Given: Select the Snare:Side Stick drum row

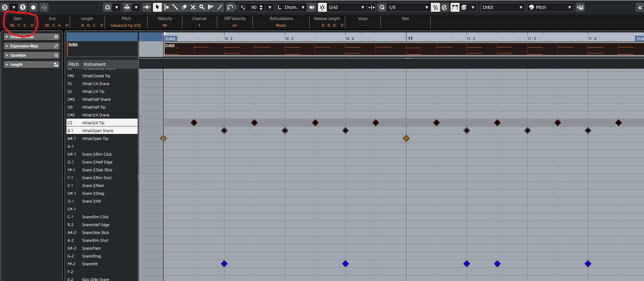Looking at the screenshot, I should pyautogui.click(x=102, y=233).
